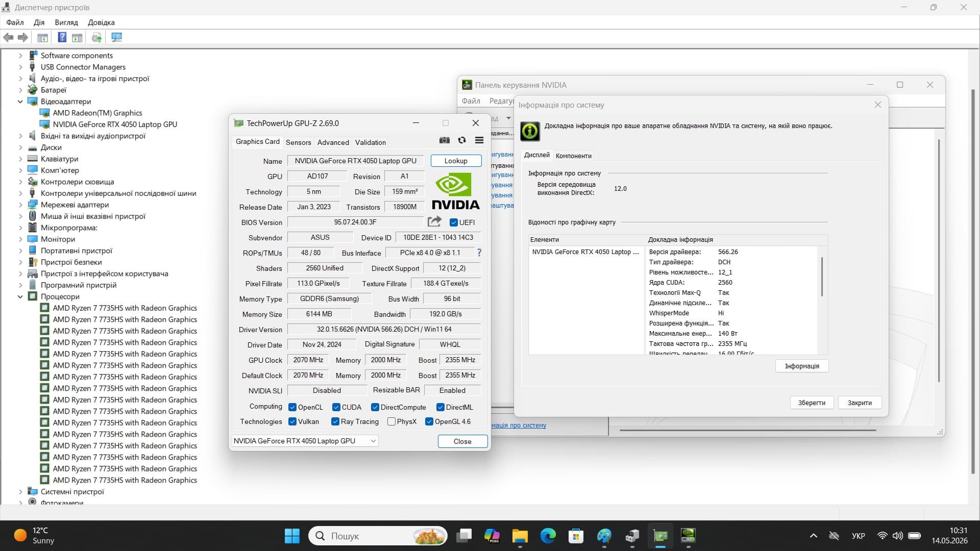Collapse the Відеоадаптери tree node

tap(20, 102)
